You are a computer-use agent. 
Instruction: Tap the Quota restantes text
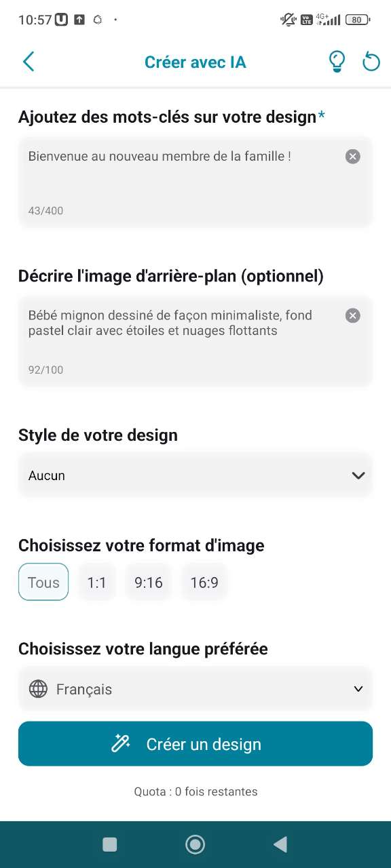tap(195, 791)
